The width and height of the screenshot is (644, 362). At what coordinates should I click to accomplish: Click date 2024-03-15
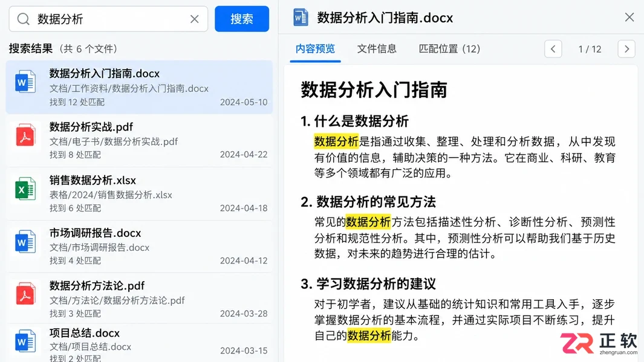point(244,351)
